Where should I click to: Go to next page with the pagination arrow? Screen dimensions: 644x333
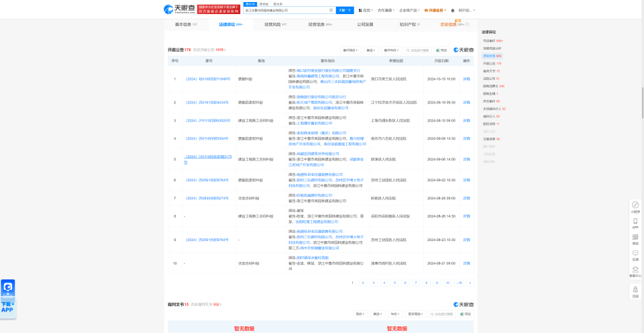click(470, 283)
